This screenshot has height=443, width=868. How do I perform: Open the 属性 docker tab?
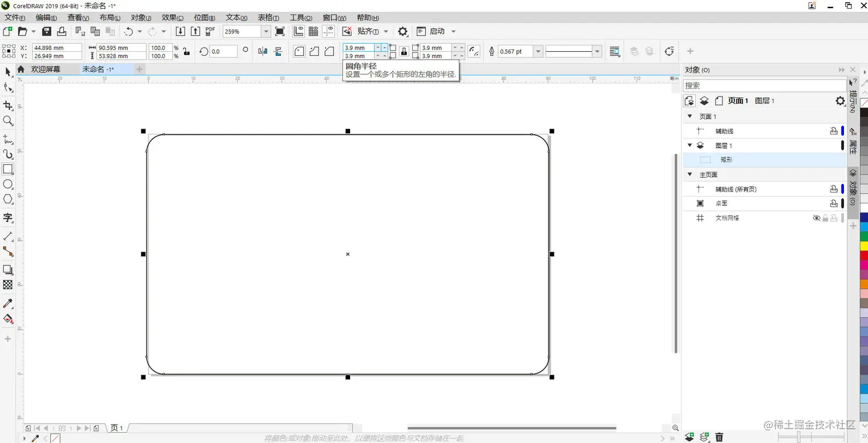853,141
